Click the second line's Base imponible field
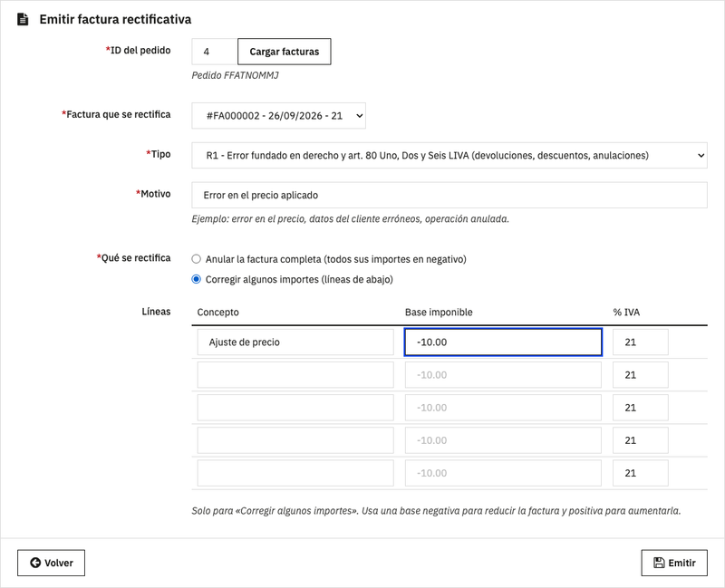 (503, 375)
